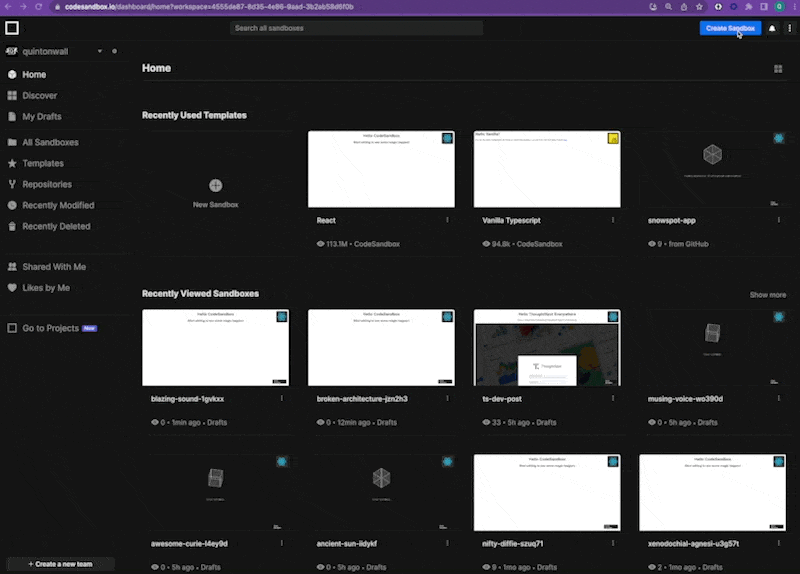
Task: Open ts-dev-post options menu
Action: [x=613, y=398]
